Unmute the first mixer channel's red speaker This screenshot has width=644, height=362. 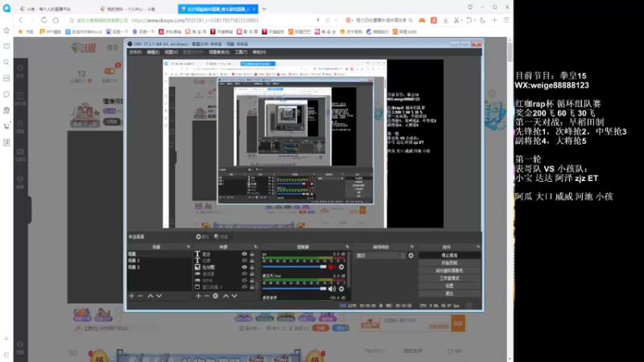point(332,267)
